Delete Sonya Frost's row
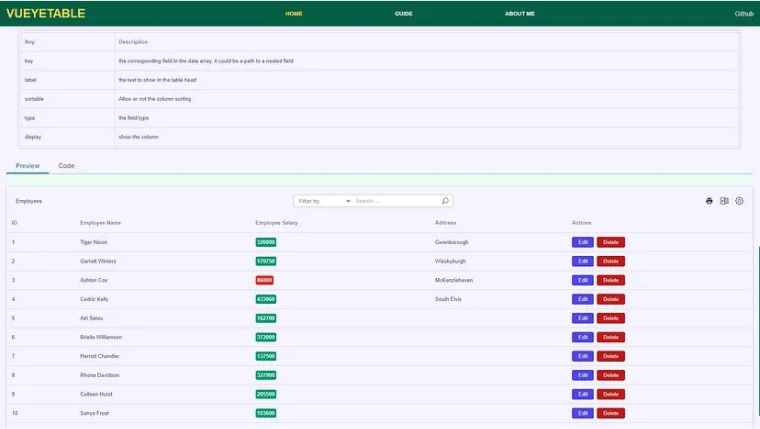This screenshot has height=429, width=760. click(x=611, y=413)
